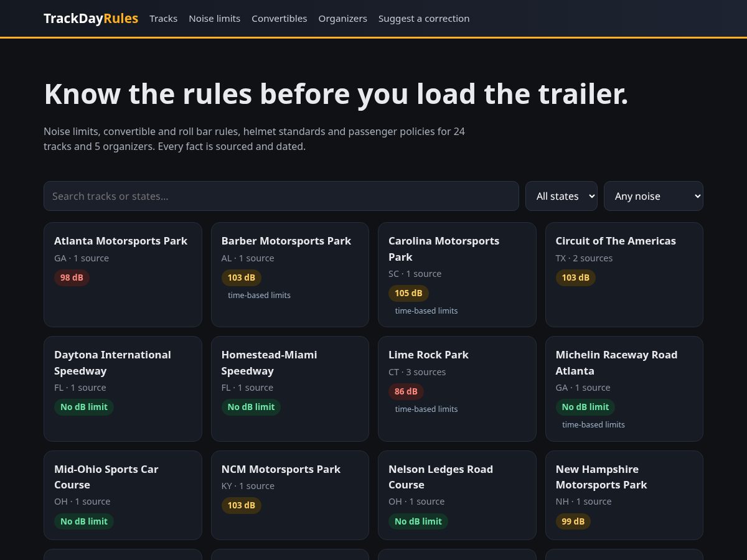Click the 103 dB badge on Barber Motorsports Park
The image size is (747, 560).
coord(241,278)
